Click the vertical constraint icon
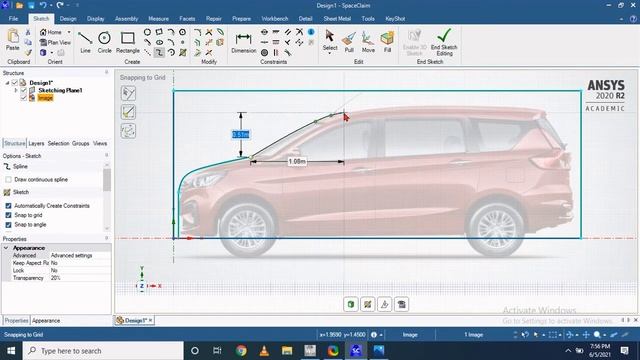 (x=276, y=53)
